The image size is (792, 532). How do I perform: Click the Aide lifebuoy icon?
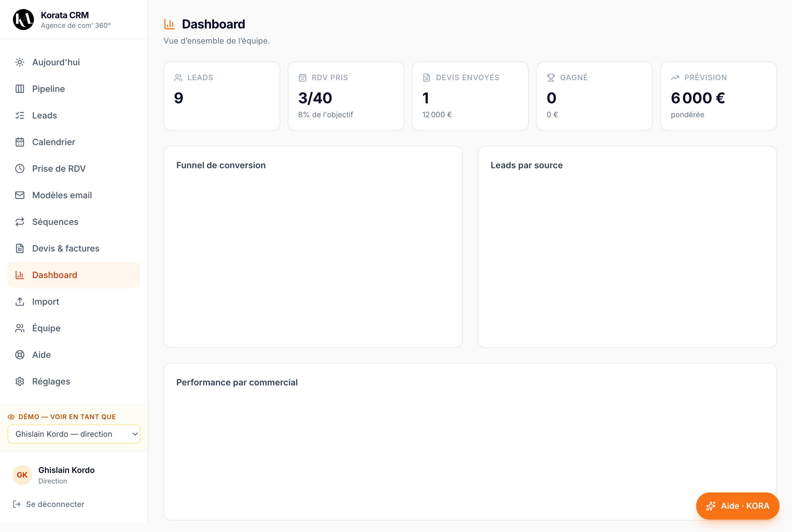pyautogui.click(x=20, y=355)
